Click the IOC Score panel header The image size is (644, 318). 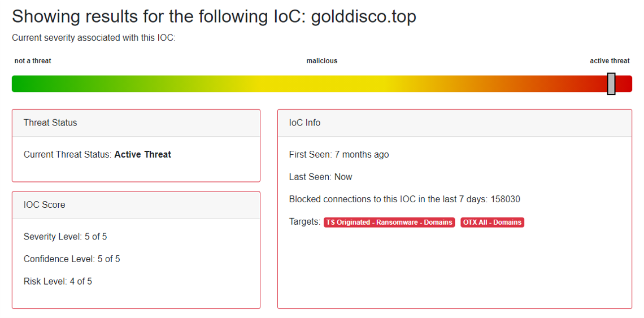[x=44, y=204]
